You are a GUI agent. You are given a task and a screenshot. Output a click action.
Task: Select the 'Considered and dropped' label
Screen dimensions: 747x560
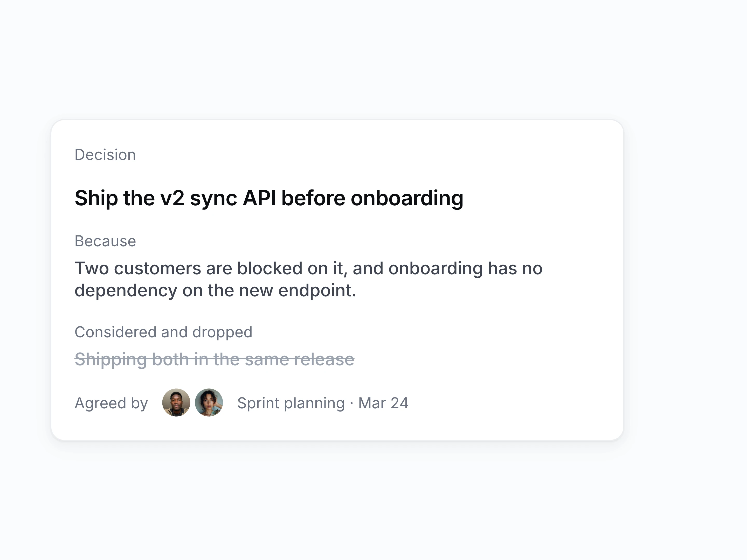pos(163,332)
